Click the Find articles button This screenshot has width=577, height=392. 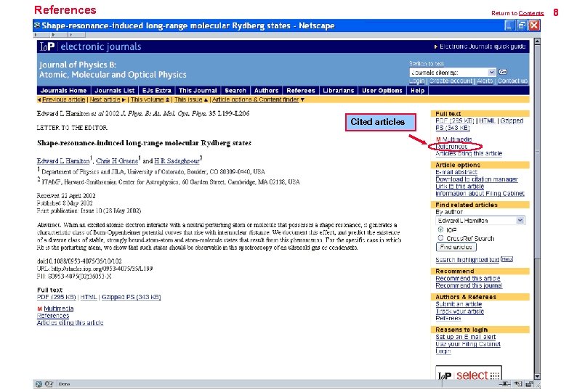click(x=456, y=247)
